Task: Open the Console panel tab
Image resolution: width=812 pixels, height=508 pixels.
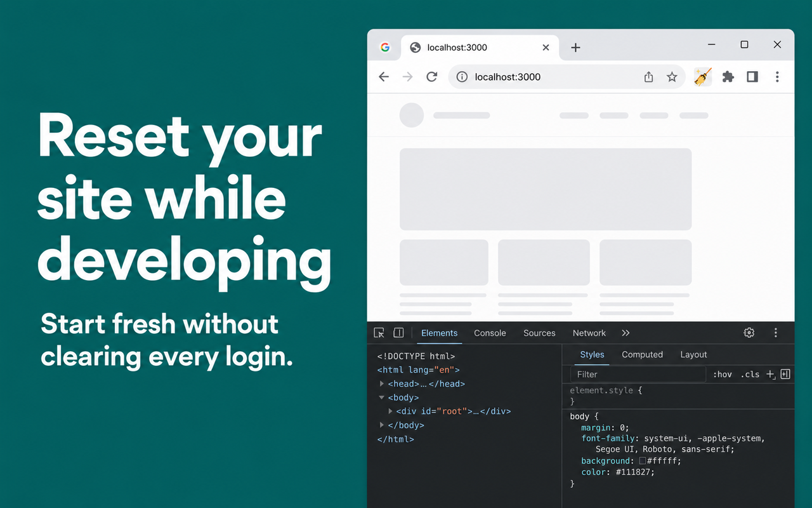Action: click(490, 333)
